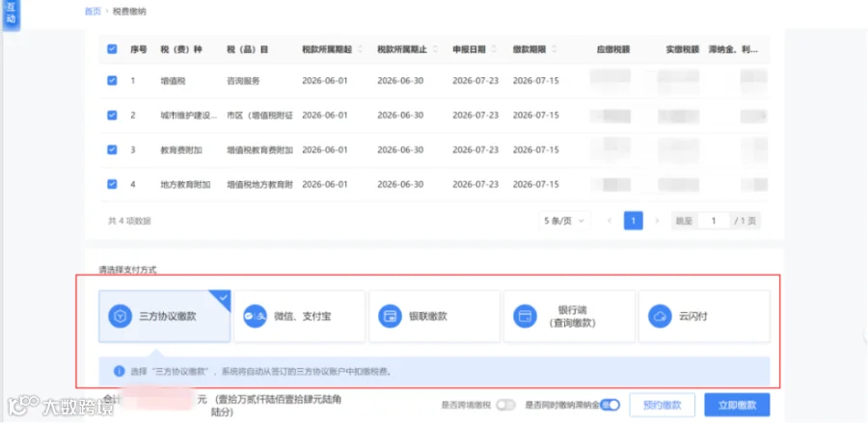868x423 pixels.
Task: Click 咨询服务 cell in row 1
Action: click(x=243, y=81)
